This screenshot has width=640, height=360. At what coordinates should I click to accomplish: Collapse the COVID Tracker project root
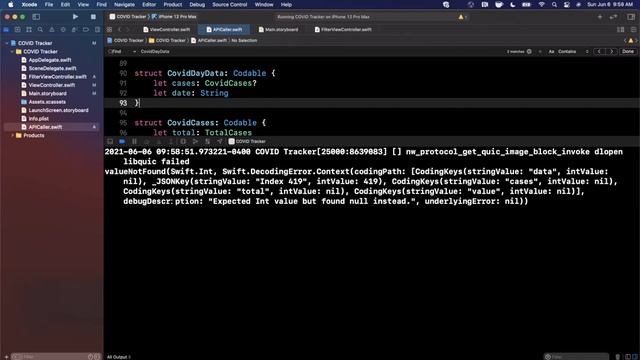click(7, 43)
